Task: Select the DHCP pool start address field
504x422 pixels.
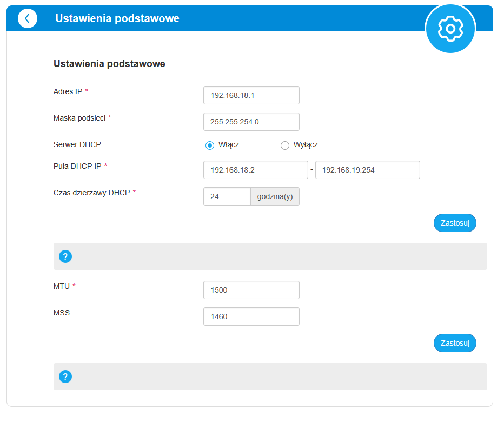Action: [255, 170]
